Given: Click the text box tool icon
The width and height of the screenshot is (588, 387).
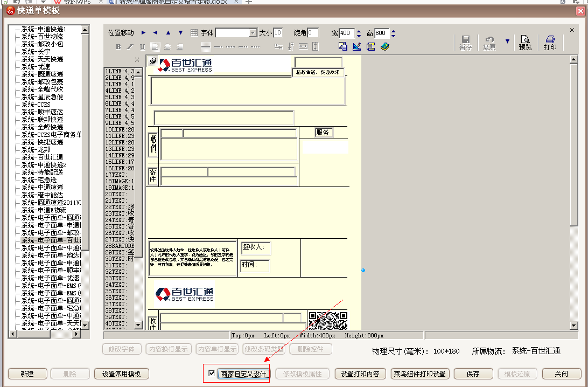Looking at the screenshot, I should point(370,46).
